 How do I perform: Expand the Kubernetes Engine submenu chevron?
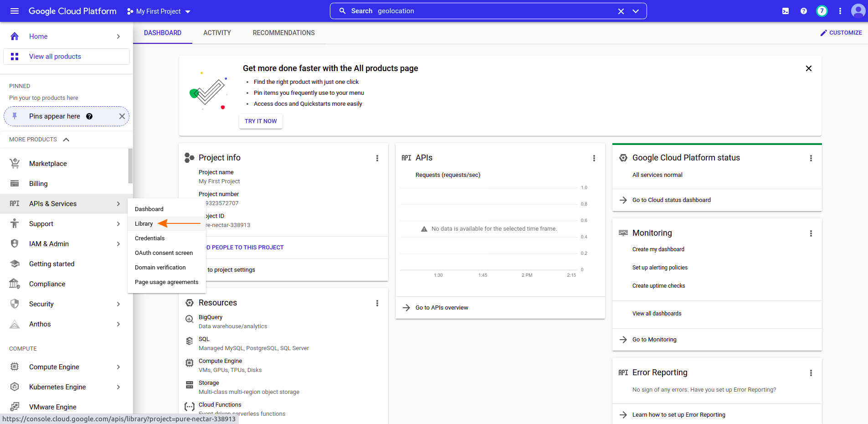click(x=118, y=387)
